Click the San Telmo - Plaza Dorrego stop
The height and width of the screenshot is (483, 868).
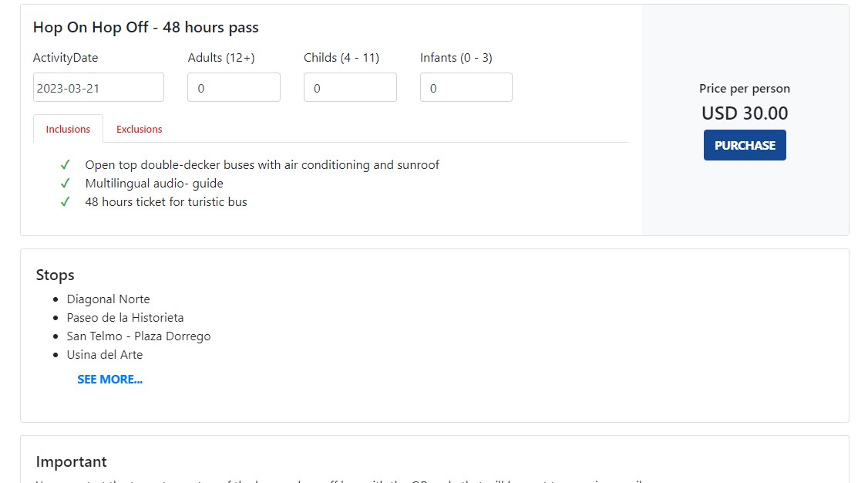pos(139,336)
